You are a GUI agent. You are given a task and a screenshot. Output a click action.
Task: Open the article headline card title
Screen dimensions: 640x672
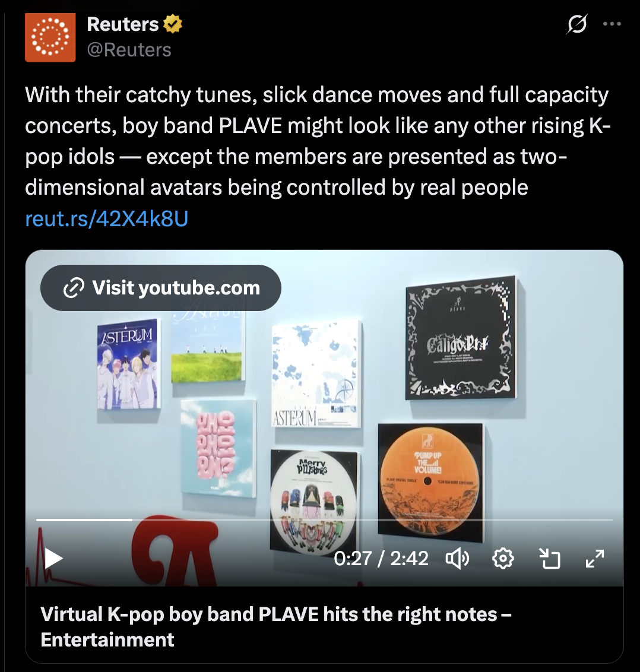click(x=275, y=626)
